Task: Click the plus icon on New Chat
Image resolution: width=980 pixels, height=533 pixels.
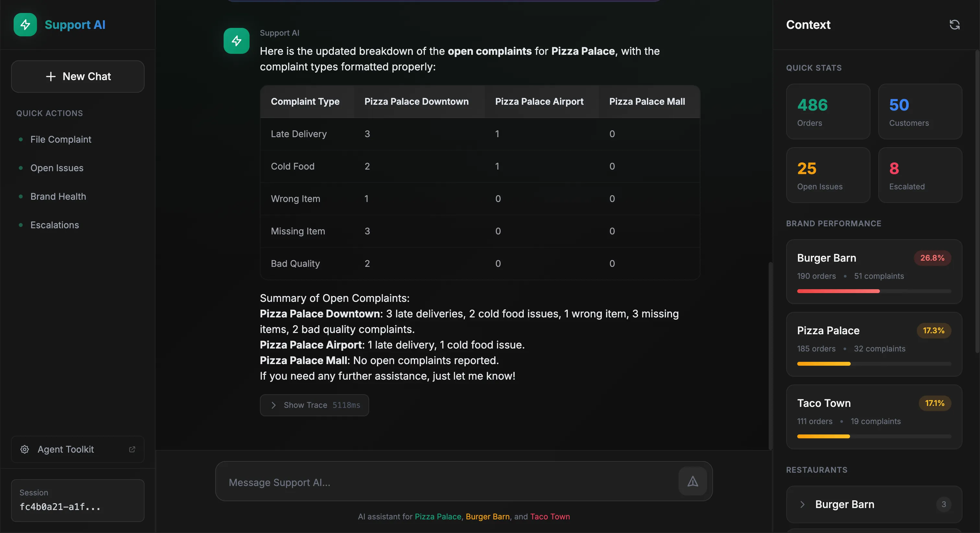Action: pos(51,77)
